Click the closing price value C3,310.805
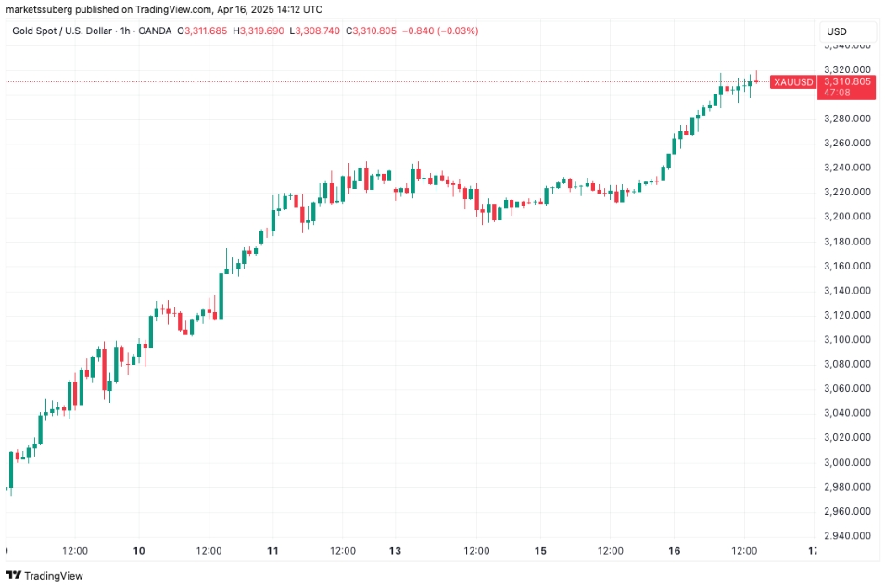 click(371, 31)
